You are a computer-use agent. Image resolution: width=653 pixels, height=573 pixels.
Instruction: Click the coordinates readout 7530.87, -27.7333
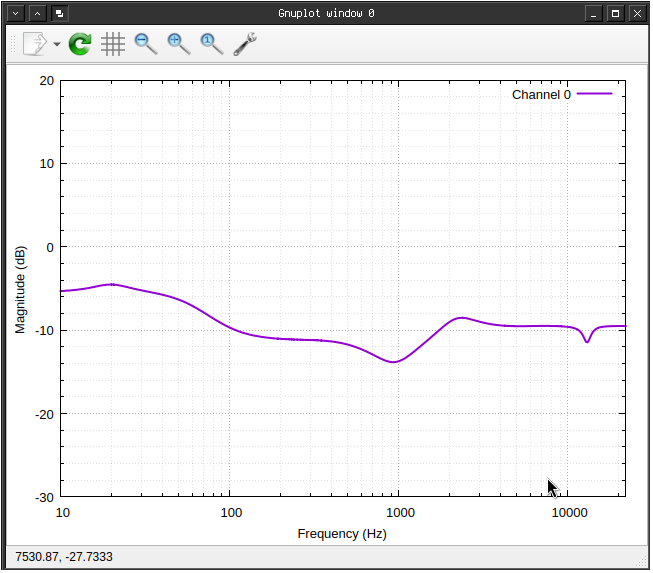point(64,557)
